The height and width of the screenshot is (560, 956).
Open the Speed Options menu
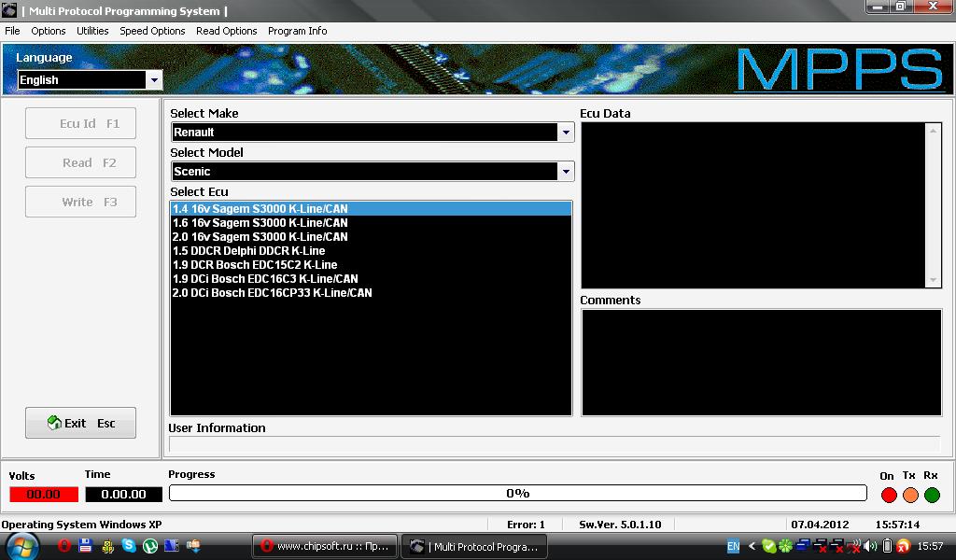[152, 31]
